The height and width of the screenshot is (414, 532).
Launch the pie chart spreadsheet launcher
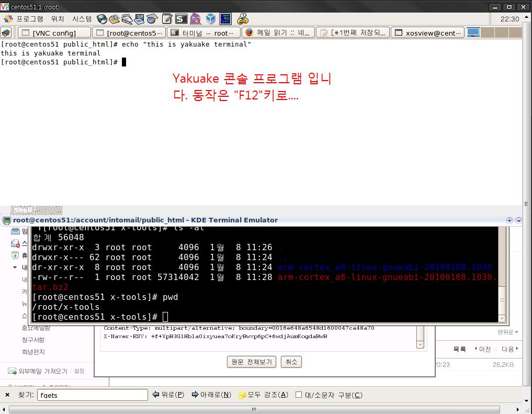[x=152, y=19]
